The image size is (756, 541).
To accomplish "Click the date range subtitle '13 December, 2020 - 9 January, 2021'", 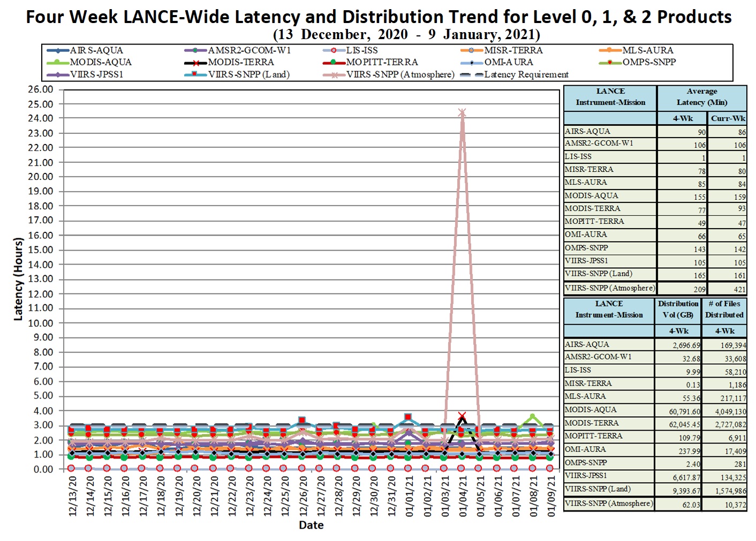I will 406,35.
